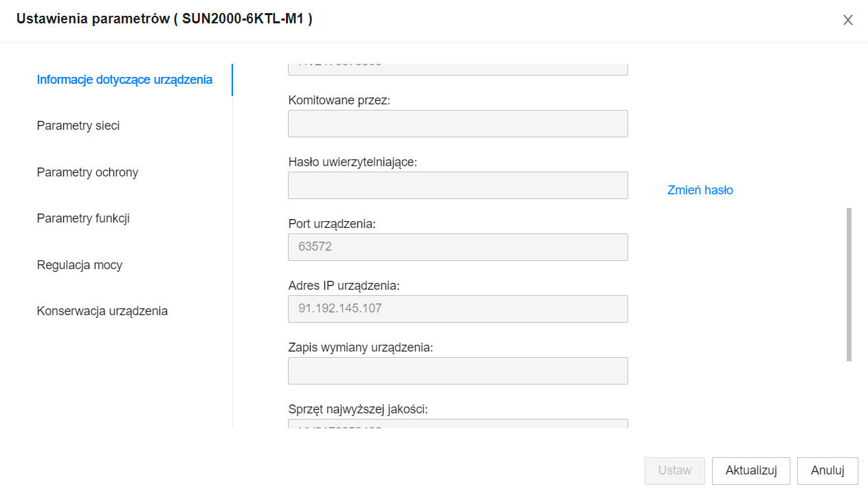Switch to Parametry sieci section

click(x=78, y=126)
